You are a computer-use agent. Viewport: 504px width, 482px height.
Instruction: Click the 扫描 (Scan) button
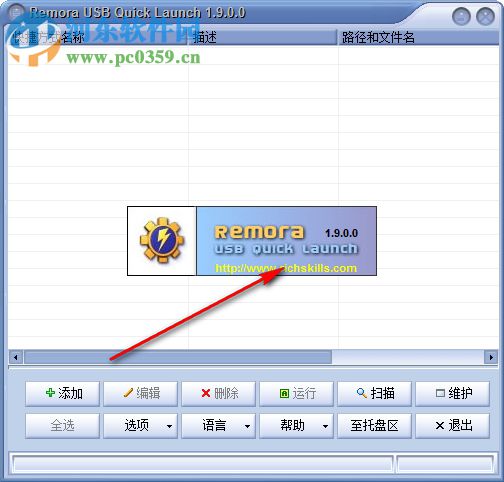374,394
